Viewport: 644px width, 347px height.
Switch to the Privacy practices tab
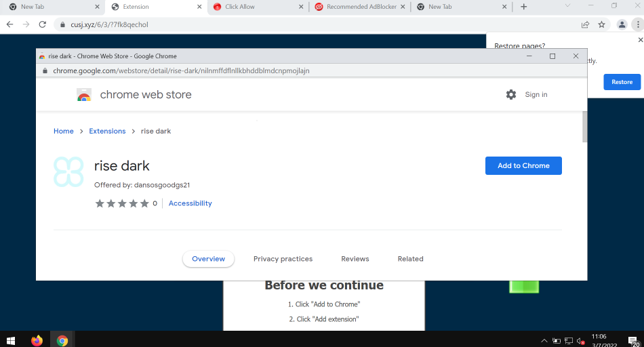(x=283, y=259)
